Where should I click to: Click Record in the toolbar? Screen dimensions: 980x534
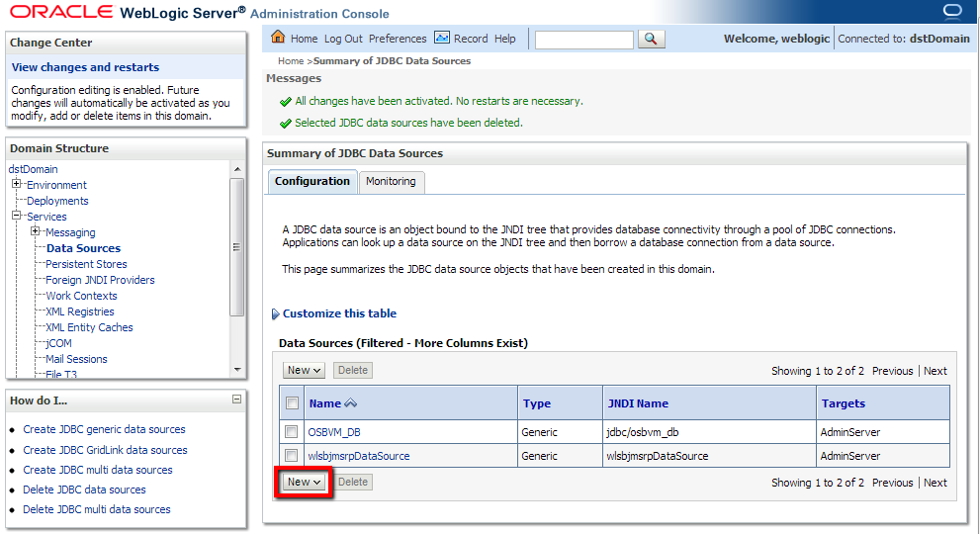coord(471,39)
